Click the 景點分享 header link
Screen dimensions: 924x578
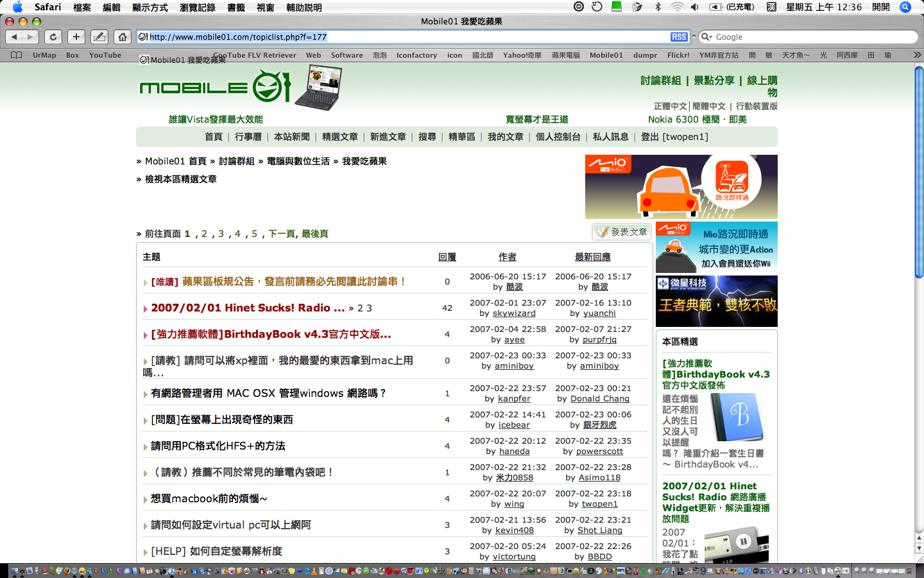714,80
